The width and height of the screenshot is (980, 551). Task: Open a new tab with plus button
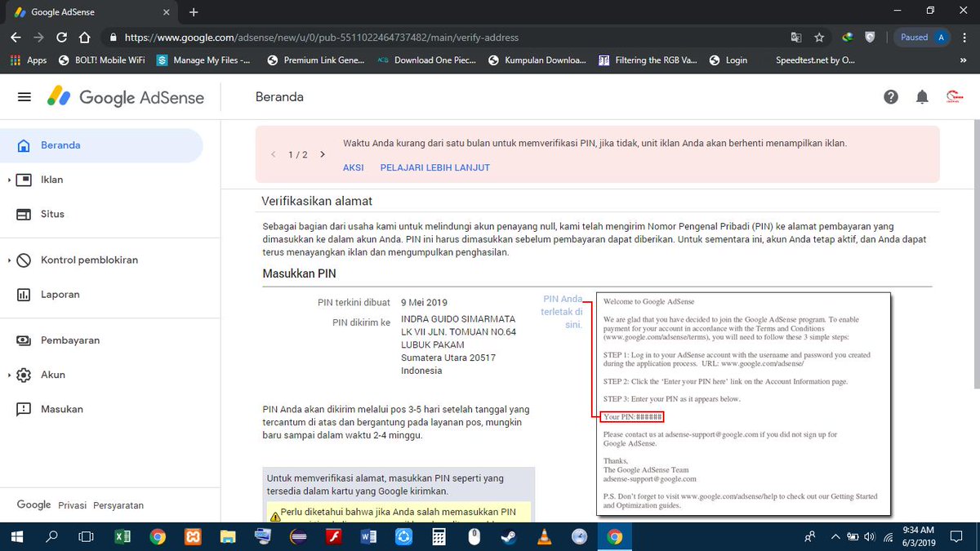194,12
